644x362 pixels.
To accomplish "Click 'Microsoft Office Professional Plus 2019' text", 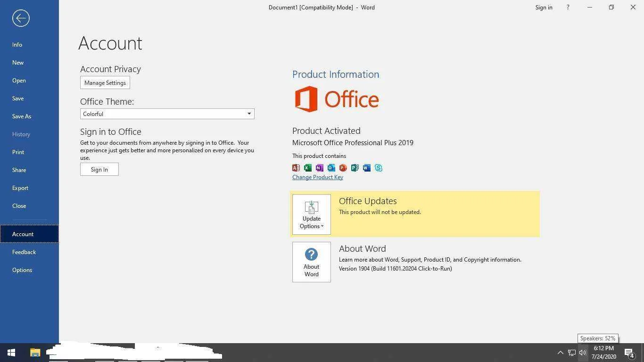I will click(x=353, y=143).
